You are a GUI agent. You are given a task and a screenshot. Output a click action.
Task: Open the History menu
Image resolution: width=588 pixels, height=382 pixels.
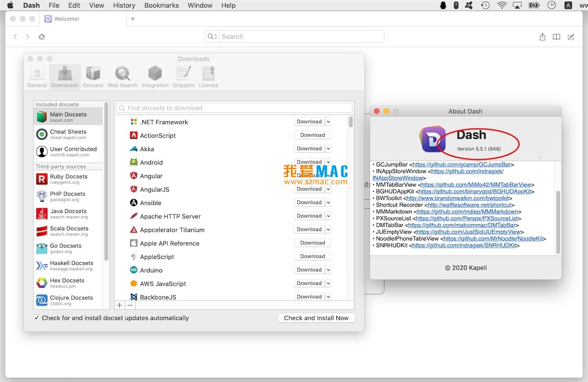pyautogui.click(x=124, y=5)
